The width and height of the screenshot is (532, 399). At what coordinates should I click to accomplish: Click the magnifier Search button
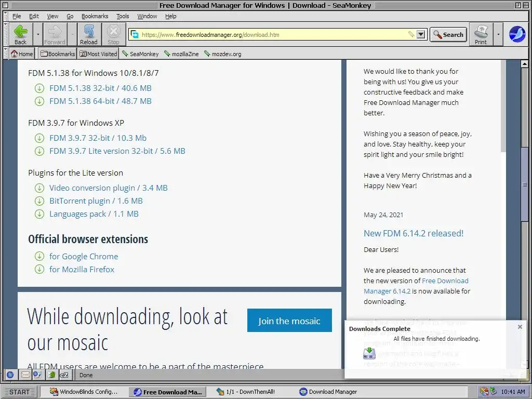point(448,35)
